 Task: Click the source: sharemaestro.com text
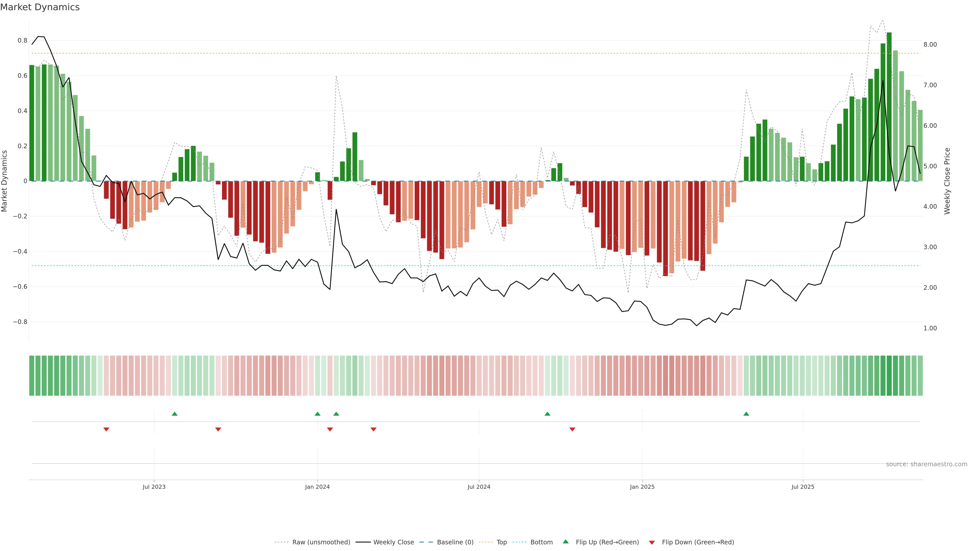(x=926, y=464)
